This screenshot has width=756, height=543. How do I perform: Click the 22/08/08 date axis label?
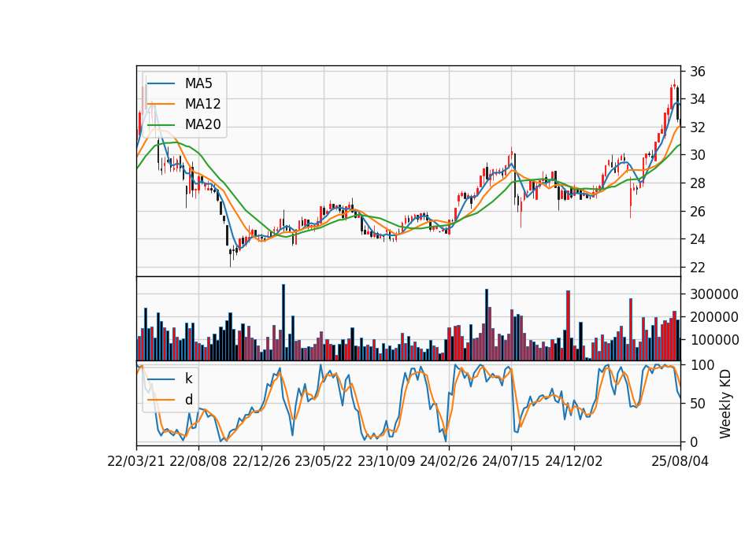[198, 462]
